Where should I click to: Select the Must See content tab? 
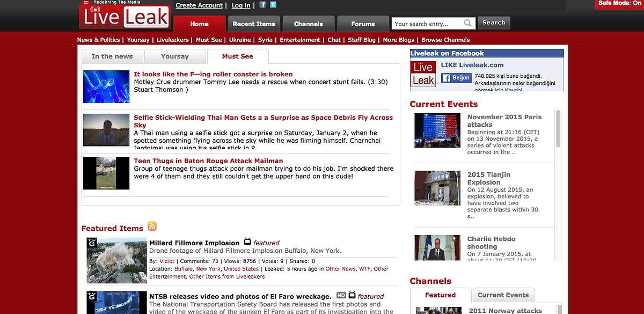coord(238,56)
